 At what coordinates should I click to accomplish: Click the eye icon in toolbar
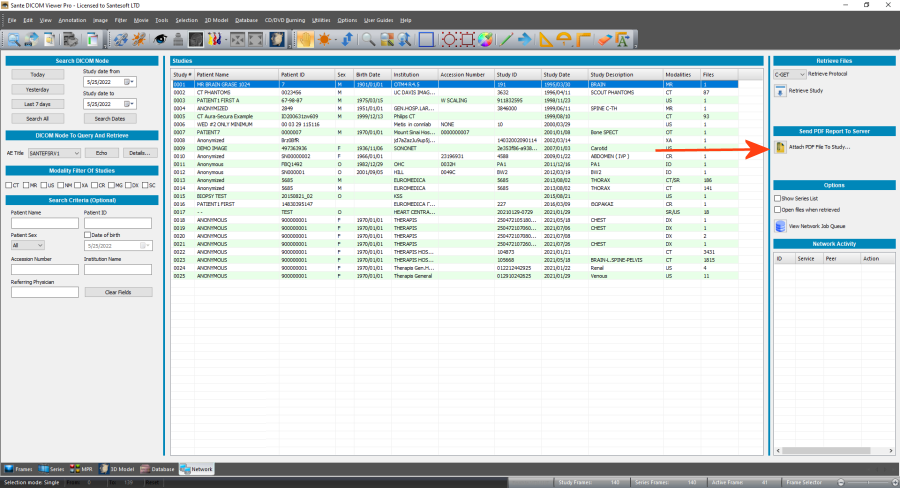160,40
